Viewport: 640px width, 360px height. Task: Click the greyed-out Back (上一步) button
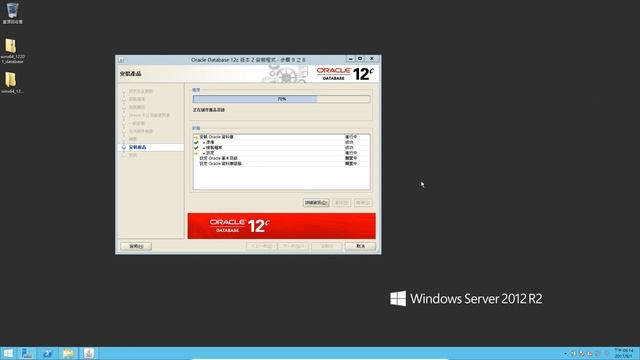coord(262,246)
